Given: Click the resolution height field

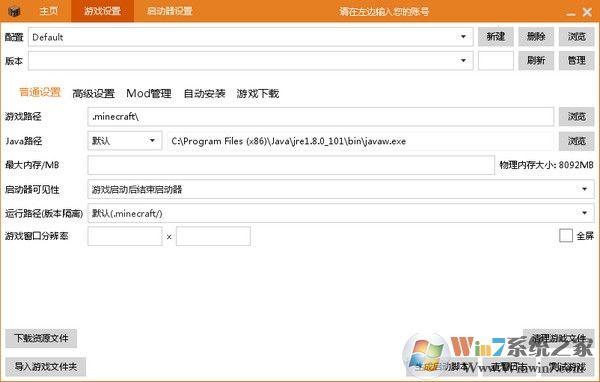Looking at the screenshot, I should pos(213,236).
